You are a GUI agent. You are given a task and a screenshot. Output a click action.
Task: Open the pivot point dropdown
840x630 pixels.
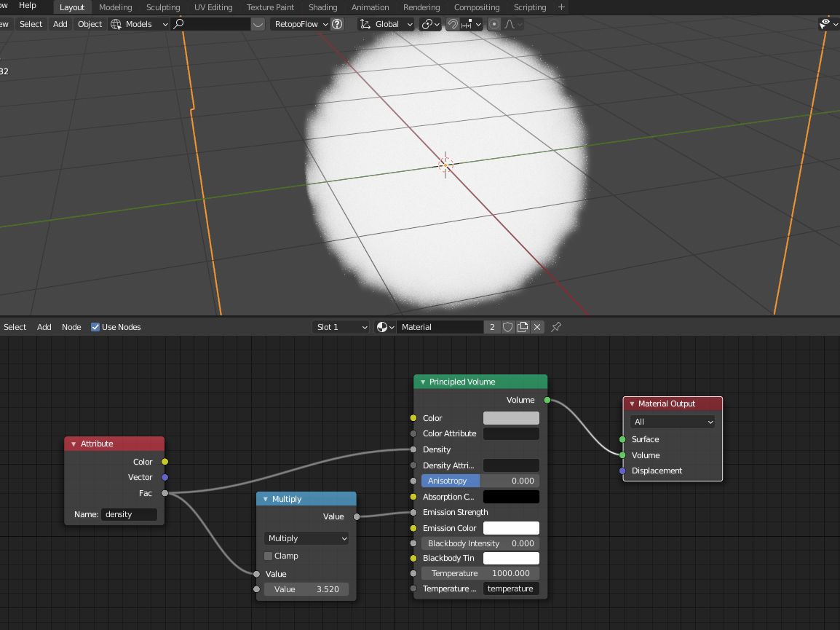[430, 24]
